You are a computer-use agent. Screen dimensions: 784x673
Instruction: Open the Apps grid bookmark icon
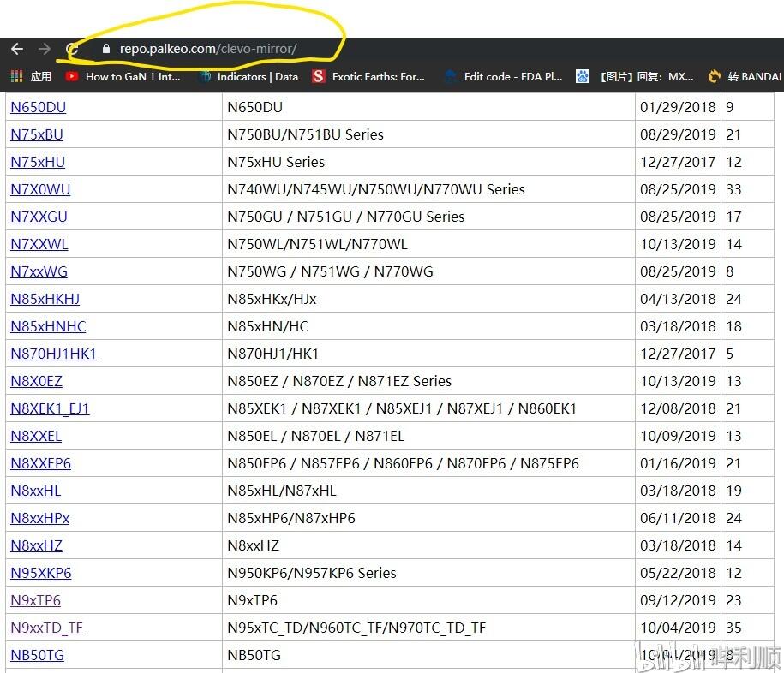16,76
